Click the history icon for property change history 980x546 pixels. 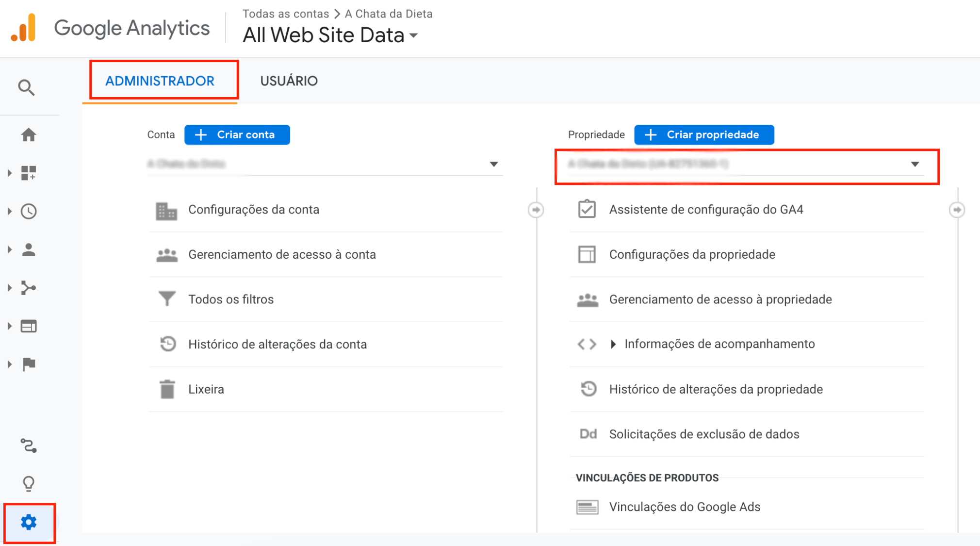[x=588, y=389]
